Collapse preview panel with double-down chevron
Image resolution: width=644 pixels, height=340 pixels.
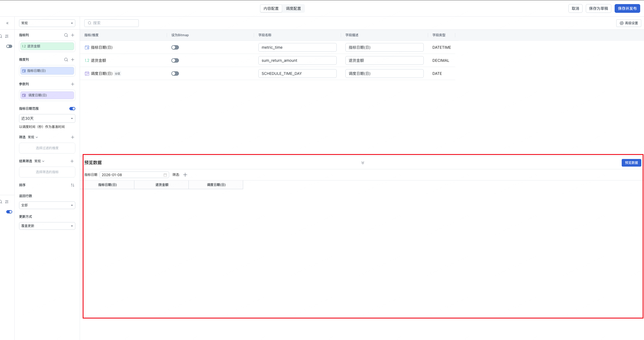pos(363,163)
